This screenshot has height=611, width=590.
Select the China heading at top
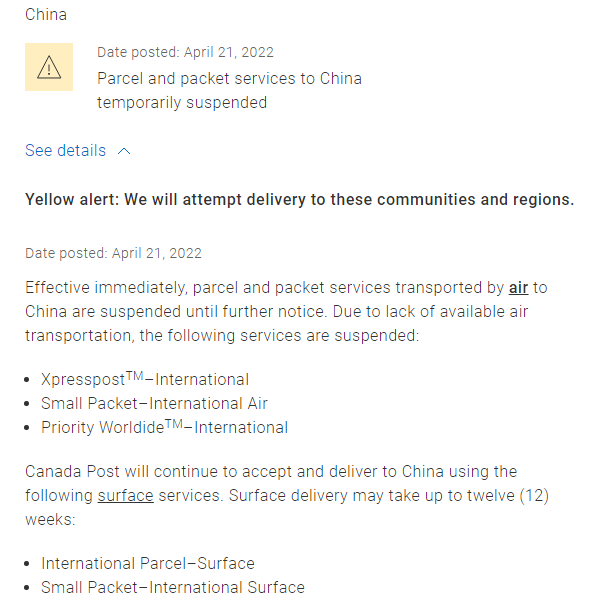(x=46, y=15)
